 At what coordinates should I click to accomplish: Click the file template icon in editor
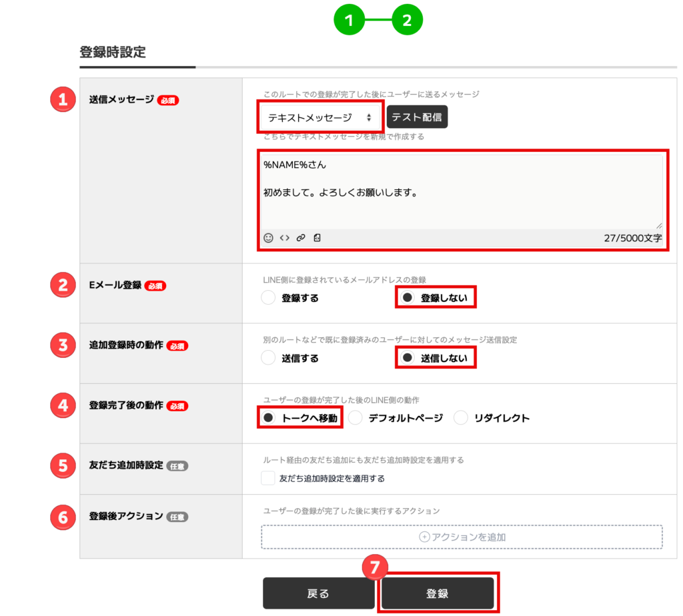tap(317, 238)
